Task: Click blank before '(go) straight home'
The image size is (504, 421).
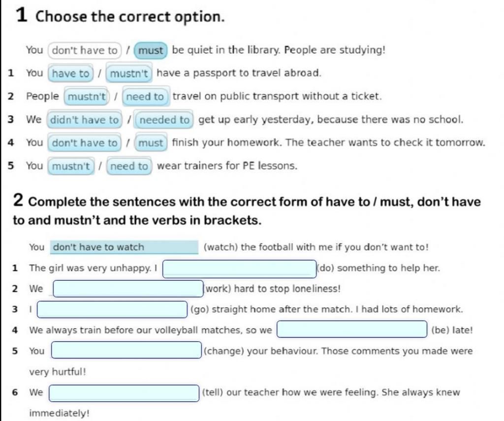Action: pyautogui.click(x=112, y=309)
